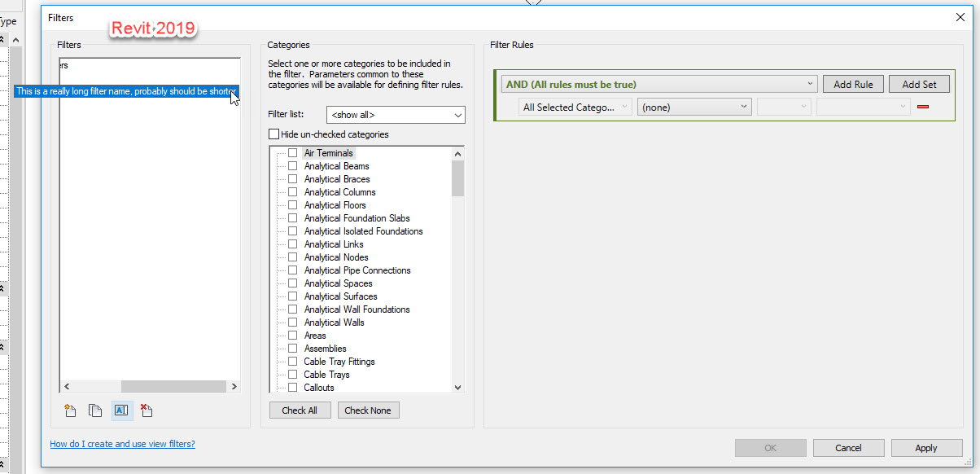Rename the selected filter
The image size is (980, 474).
point(122,410)
